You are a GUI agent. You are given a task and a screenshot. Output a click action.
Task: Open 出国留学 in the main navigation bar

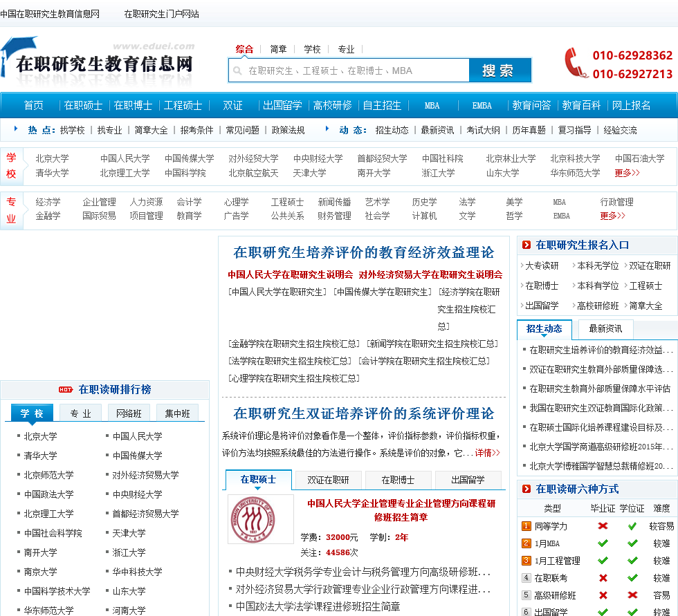coord(282,105)
